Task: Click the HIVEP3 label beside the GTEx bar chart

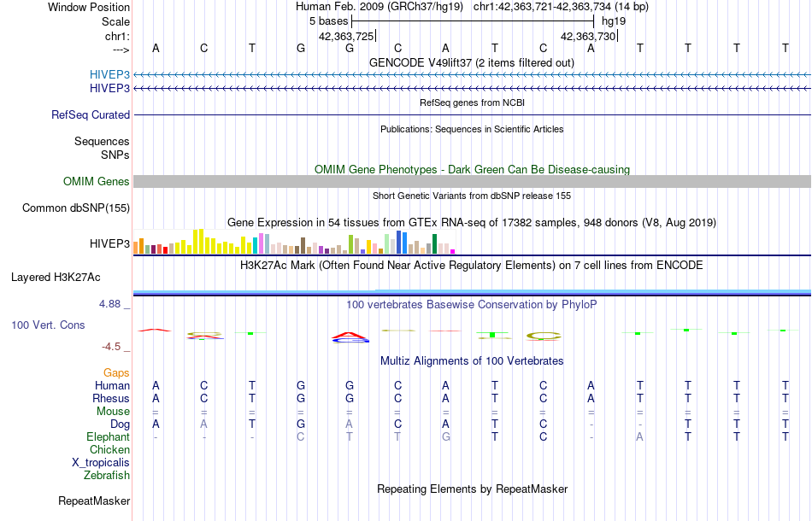Action: click(x=109, y=243)
